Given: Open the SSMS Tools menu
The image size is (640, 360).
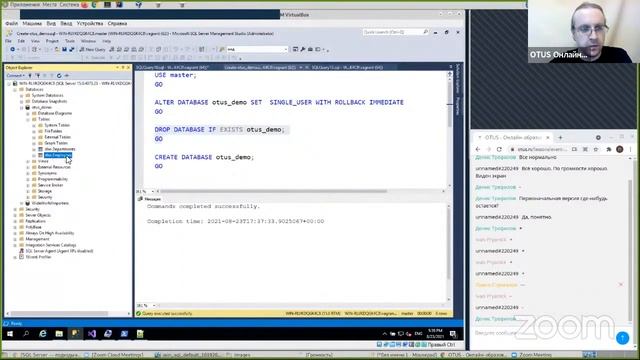Looking at the screenshot, I should click(70, 41).
